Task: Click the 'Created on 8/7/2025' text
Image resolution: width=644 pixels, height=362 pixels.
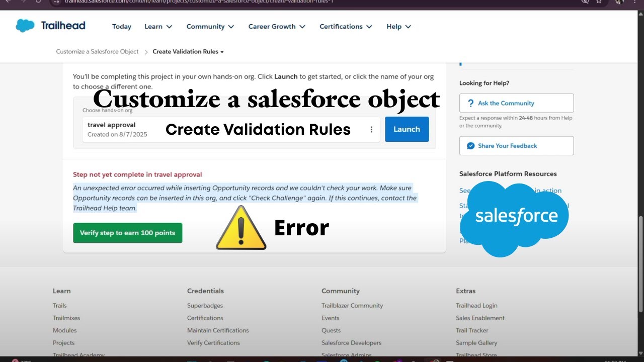Action: 117,135
